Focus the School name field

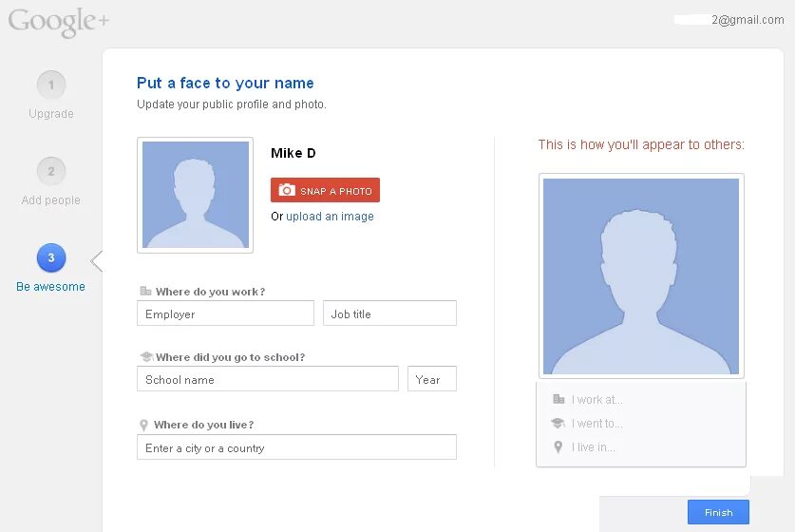pos(268,379)
